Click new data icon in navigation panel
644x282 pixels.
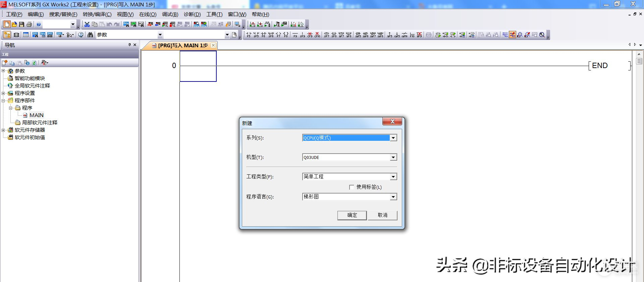(4, 63)
